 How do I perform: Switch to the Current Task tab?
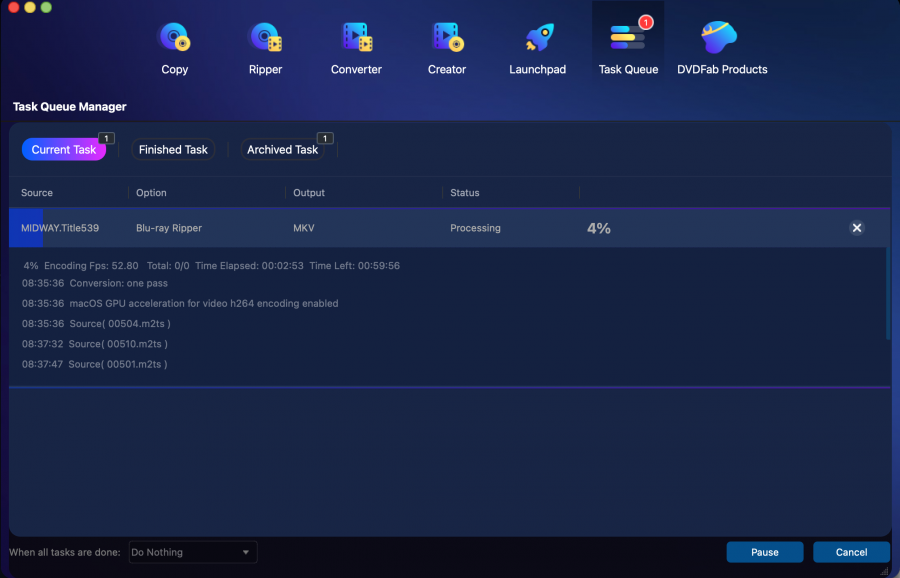click(x=64, y=150)
